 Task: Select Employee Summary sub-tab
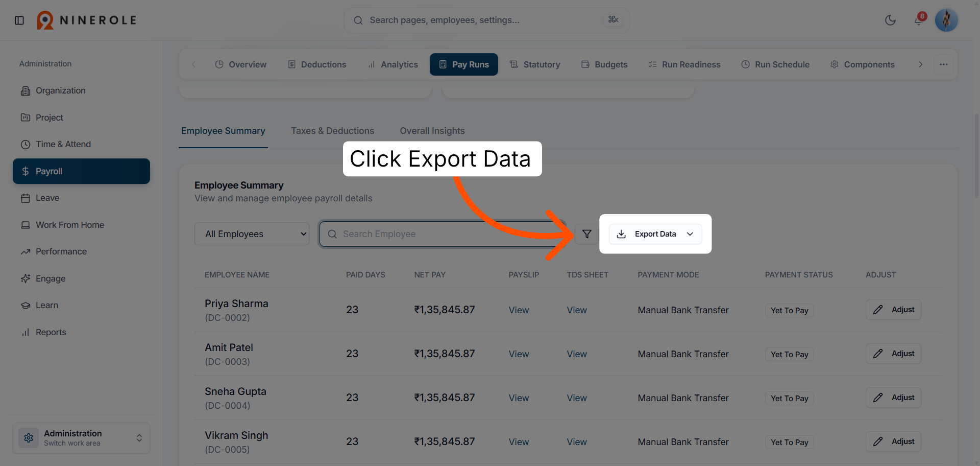point(223,131)
